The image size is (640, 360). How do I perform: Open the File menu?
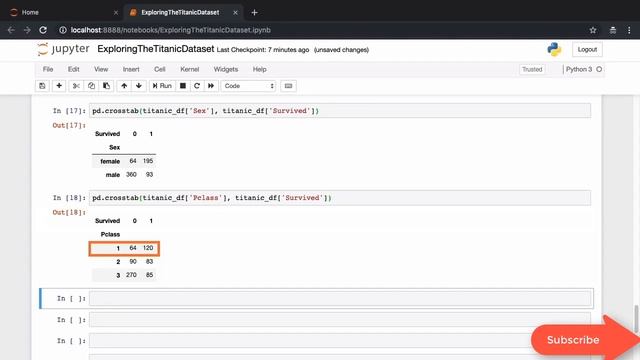(48, 69)
